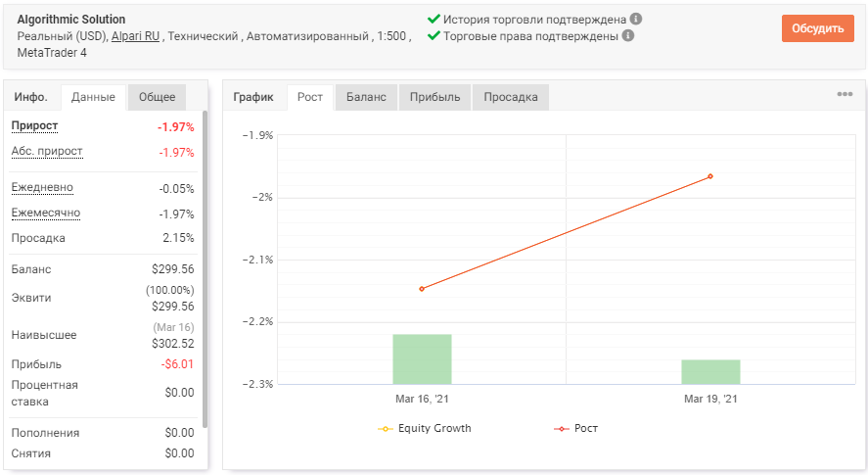This screenshot has height=475, width=868.
Task: Click the График panel heading
Action: [x=253, y=97]
